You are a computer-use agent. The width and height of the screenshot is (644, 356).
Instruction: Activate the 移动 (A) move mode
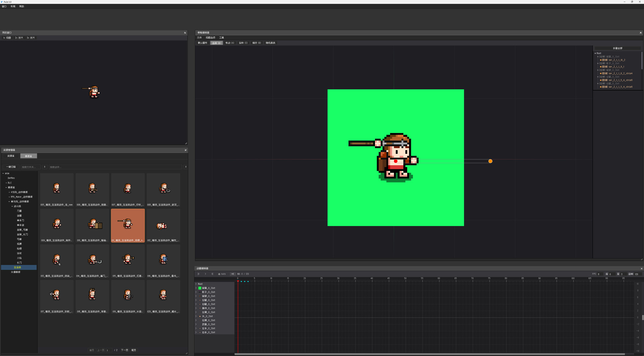coord(230,43)
